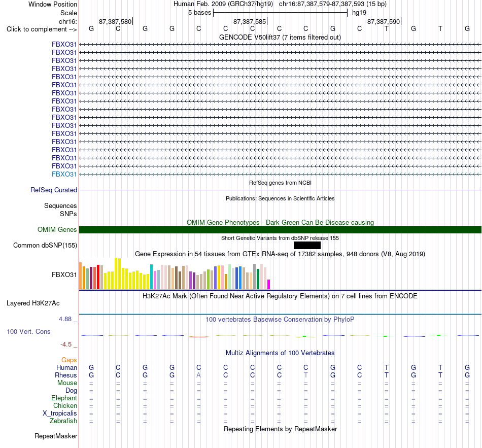This screenshot has height=448, width=482.
Task: Open 'Publications: Sequences in Scientific Articles' title
Action: coord(280,199)
